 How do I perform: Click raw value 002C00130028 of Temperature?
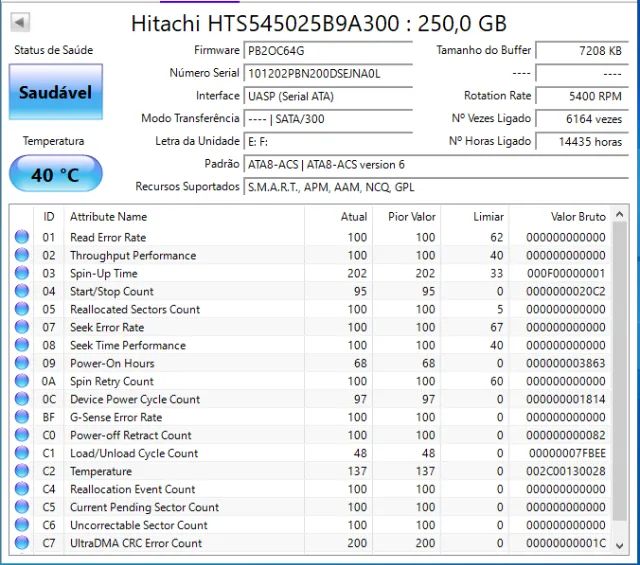[x=566, y=471]
